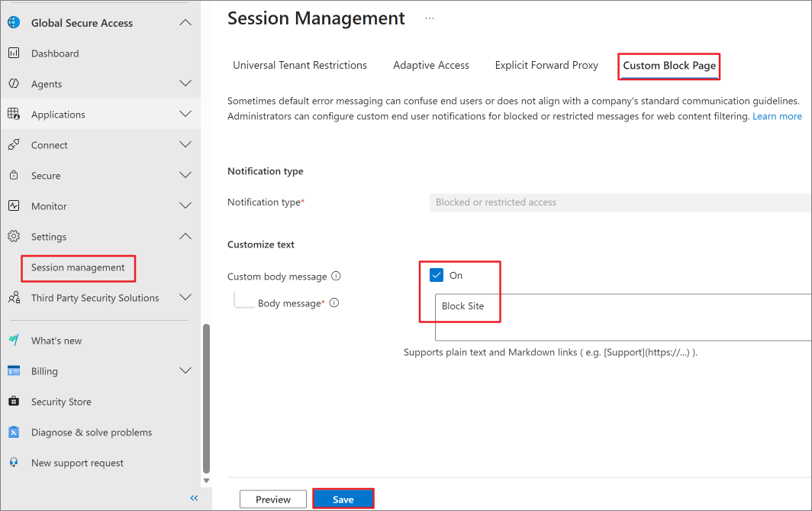Collapse the Settings menu chevron
This screenshot has height=511, width=812.
(185, 236)
